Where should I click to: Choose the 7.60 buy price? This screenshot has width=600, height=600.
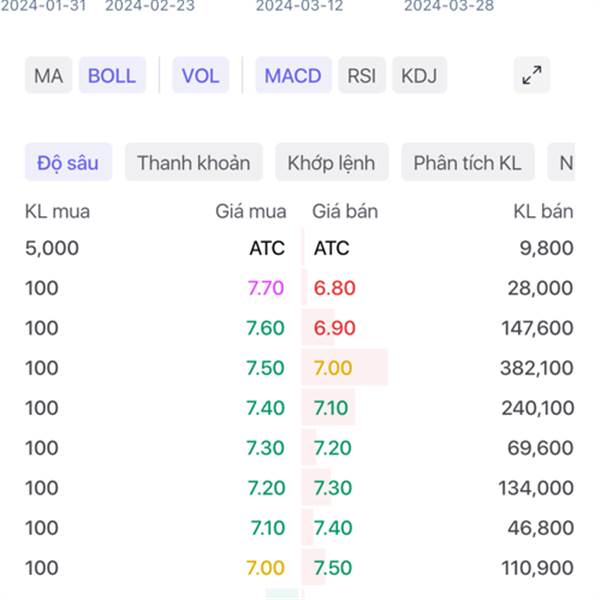(265, 328)
